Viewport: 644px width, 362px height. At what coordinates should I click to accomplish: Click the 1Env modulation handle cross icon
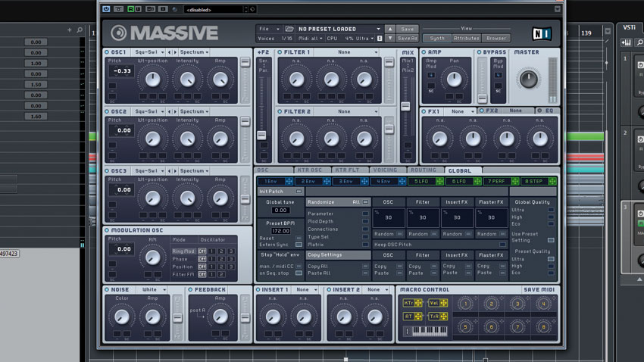[289, 181]
